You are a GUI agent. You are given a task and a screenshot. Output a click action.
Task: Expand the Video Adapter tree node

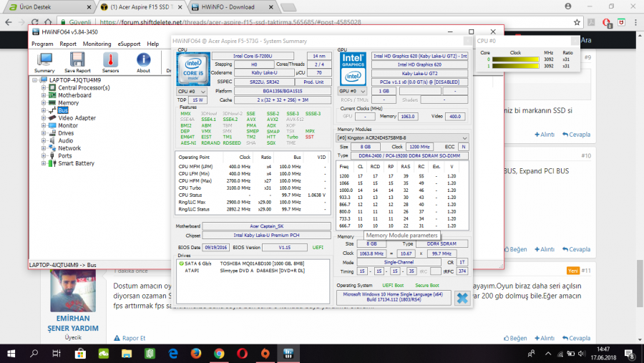(44, 118)
